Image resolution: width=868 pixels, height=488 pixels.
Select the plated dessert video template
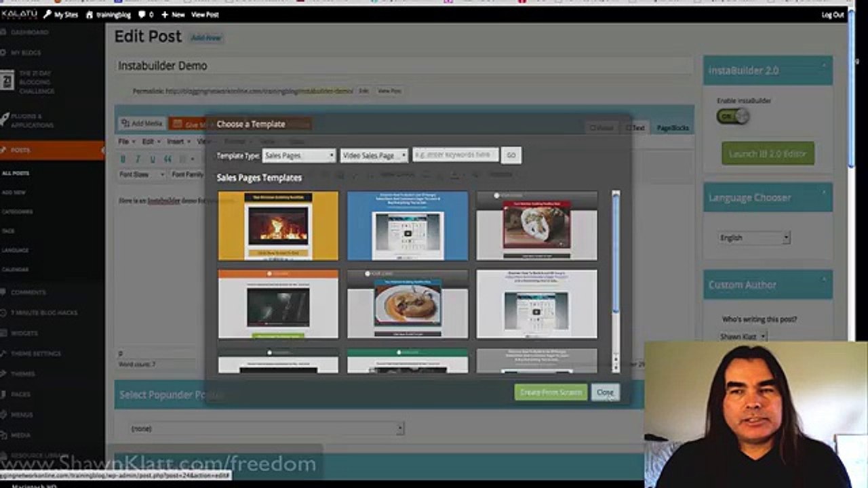[408, 304]
